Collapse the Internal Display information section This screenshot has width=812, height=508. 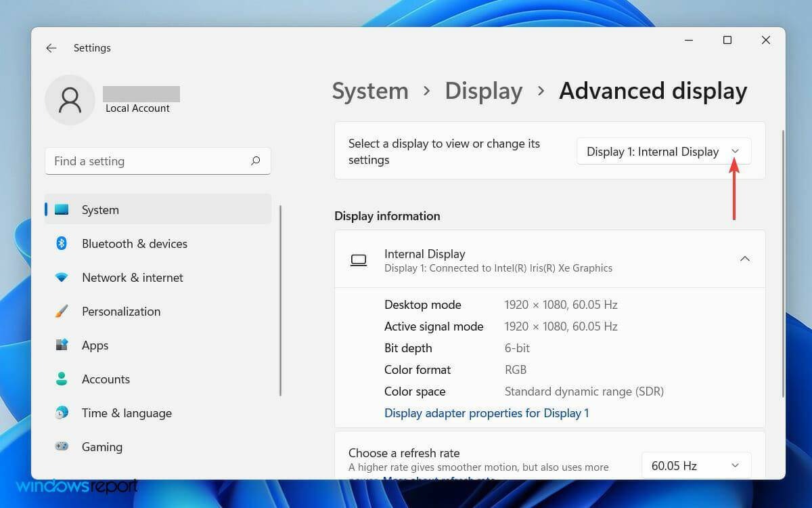[x=745, y=259]
